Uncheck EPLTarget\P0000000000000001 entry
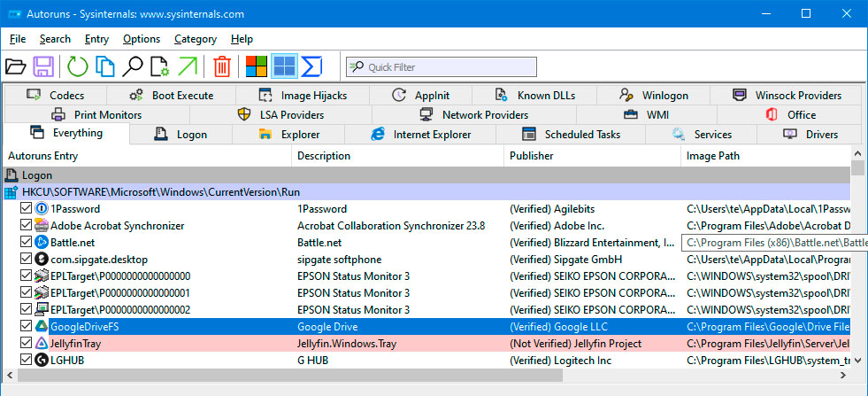This screenshot has width=868, height=396. (x=26, y=293)
